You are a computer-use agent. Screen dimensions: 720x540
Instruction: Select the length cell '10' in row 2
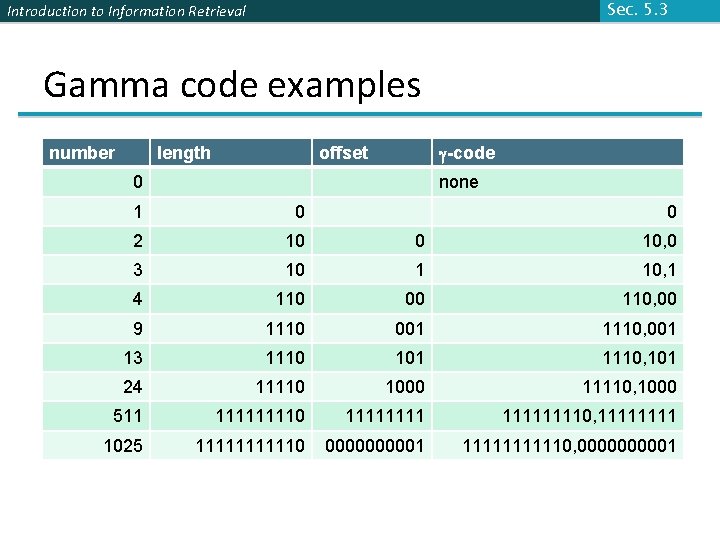(x=231, y=241)
